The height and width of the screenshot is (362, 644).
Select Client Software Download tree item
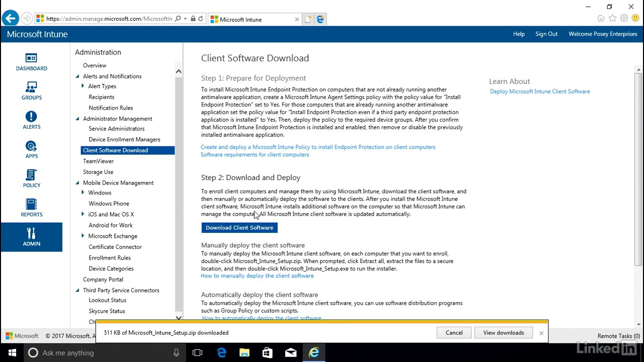(128, 150)
